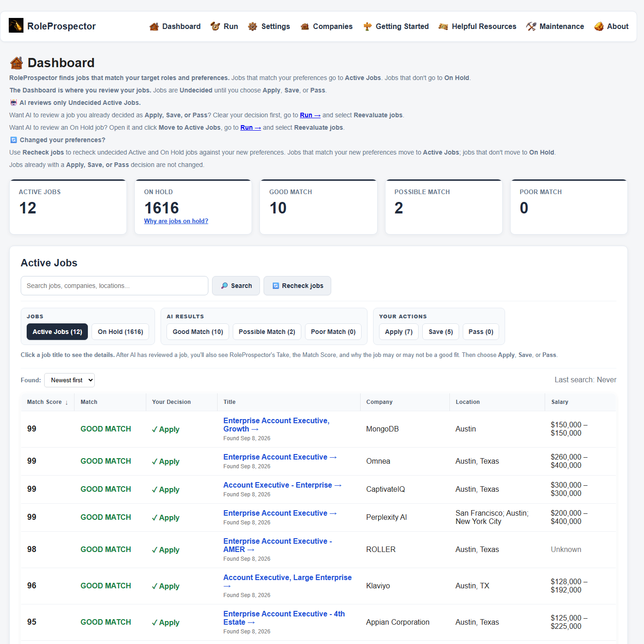Click the Maintenance tools icon
The image size is (644, 644).
[x=531, y=27]
